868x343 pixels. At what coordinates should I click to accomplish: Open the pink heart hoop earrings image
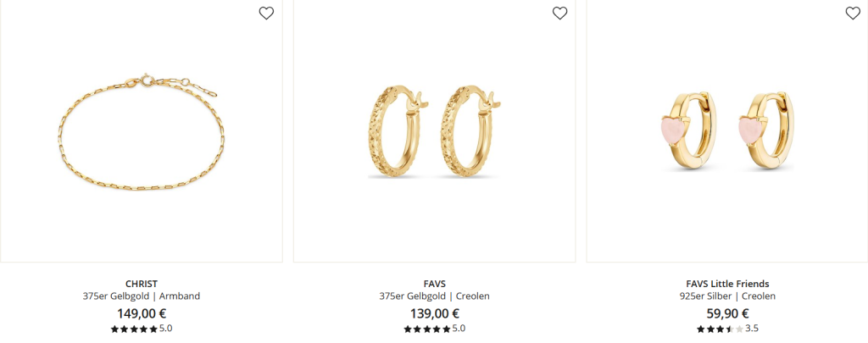(x=727, y=131)
